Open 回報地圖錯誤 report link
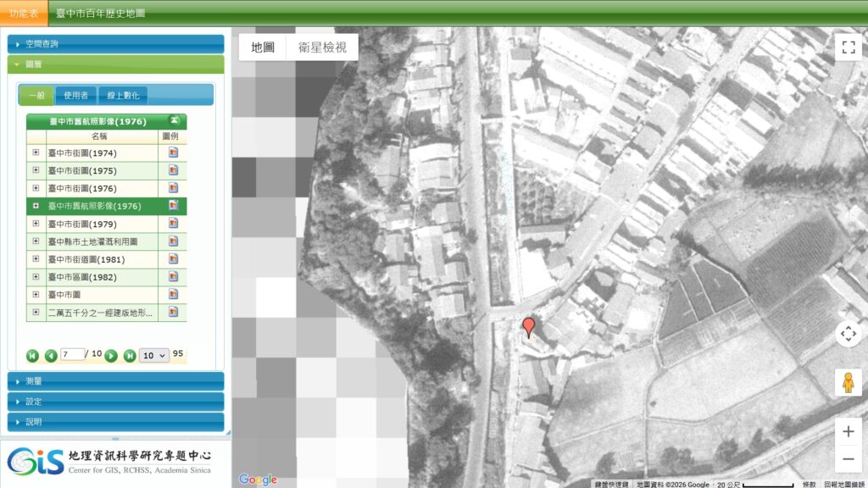 (x=845, y=484)
